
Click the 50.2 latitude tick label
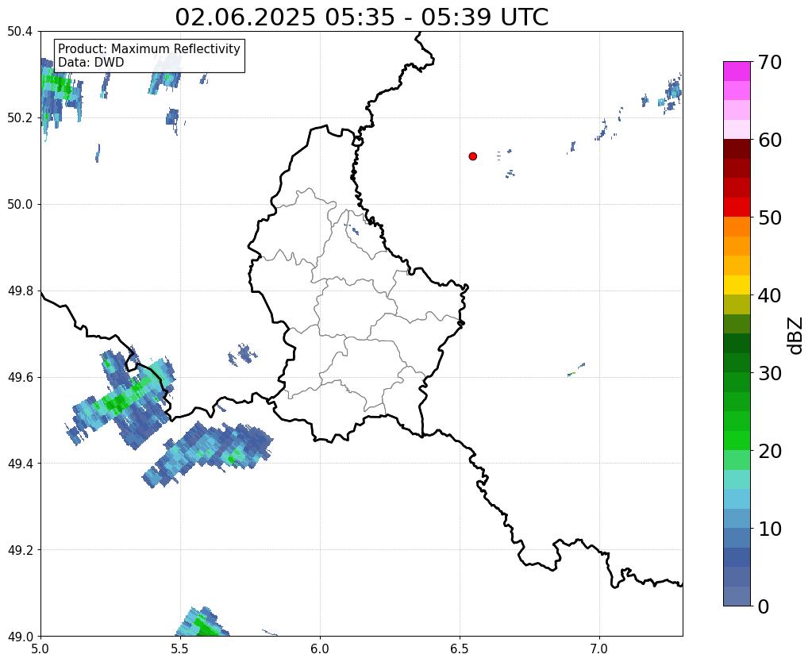tap(20, 118)
